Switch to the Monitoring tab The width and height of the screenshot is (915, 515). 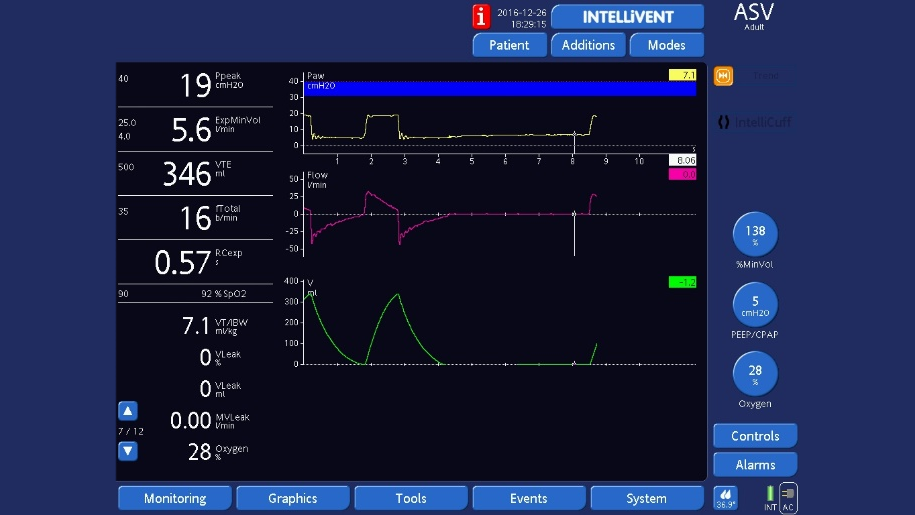(x=175, y=498)
